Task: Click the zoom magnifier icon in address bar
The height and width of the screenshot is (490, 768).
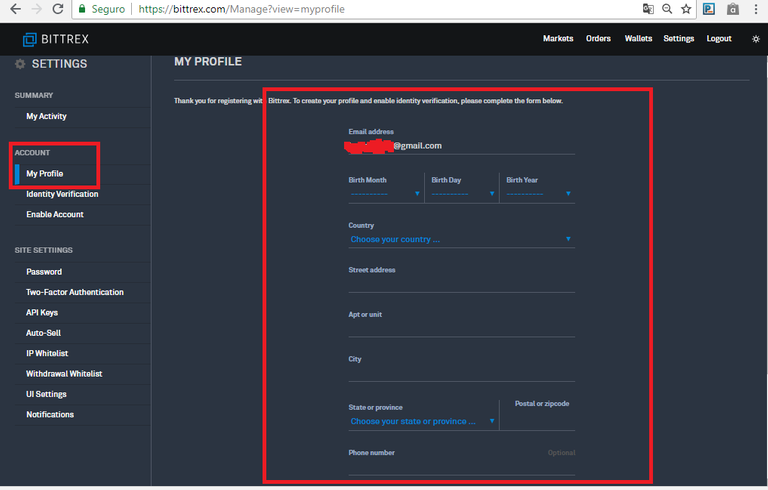Action: coord(667,9)
